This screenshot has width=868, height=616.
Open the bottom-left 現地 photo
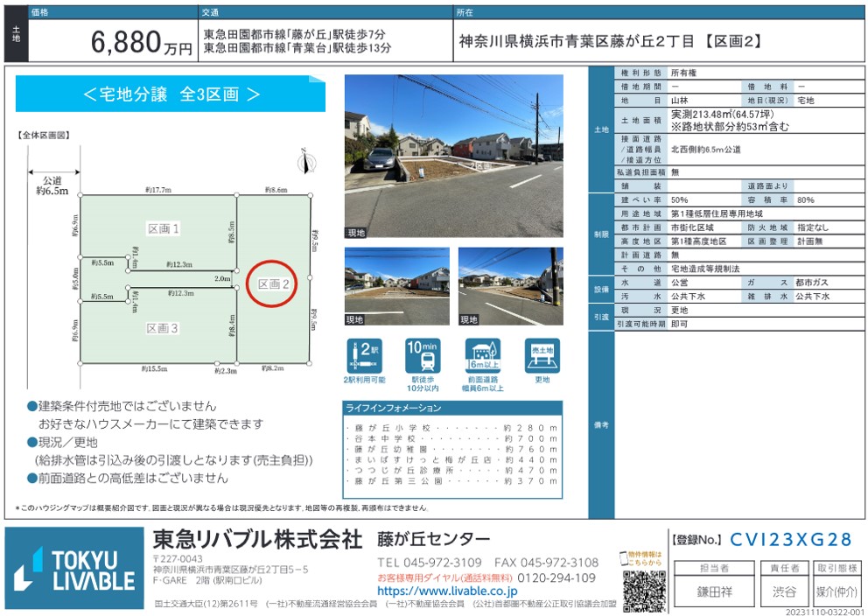[396, 286]
